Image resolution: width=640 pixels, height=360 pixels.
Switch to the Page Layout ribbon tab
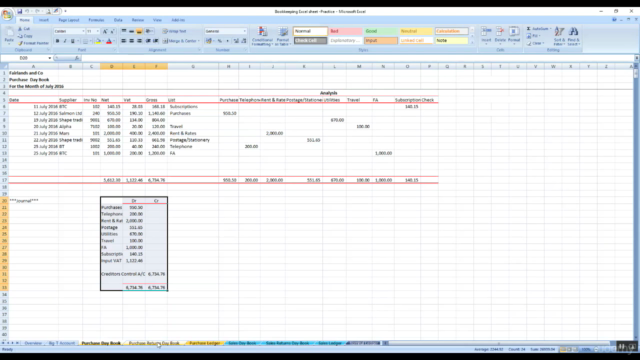tap(69, 20)
